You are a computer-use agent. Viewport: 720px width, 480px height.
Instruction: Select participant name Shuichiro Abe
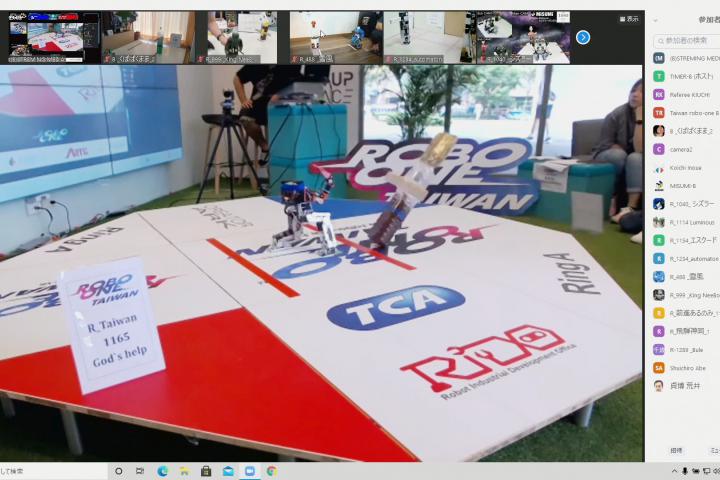coord(687,368)
